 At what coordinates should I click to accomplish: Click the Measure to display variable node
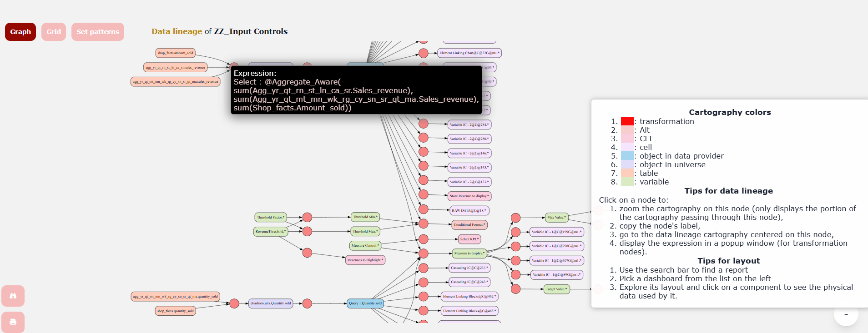(x=469, y=253)
